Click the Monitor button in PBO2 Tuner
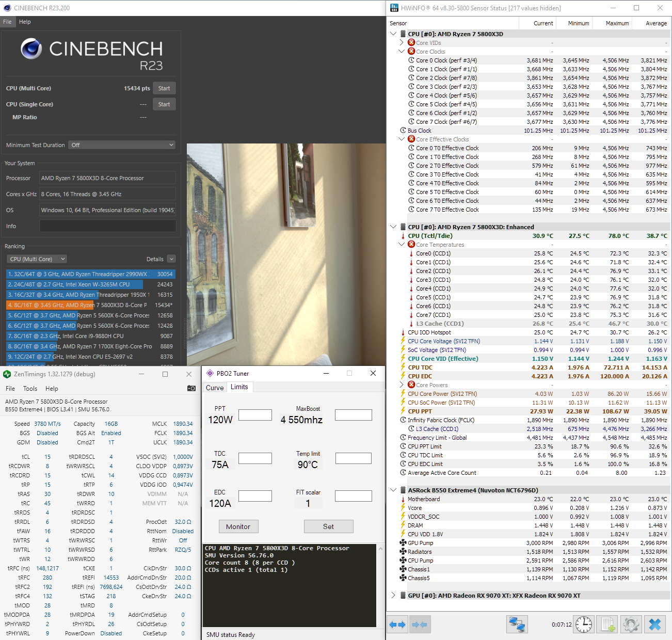Image resolution: width=672 pixels, height=640 pixels. pyautogui.click(x=238, y=526)
